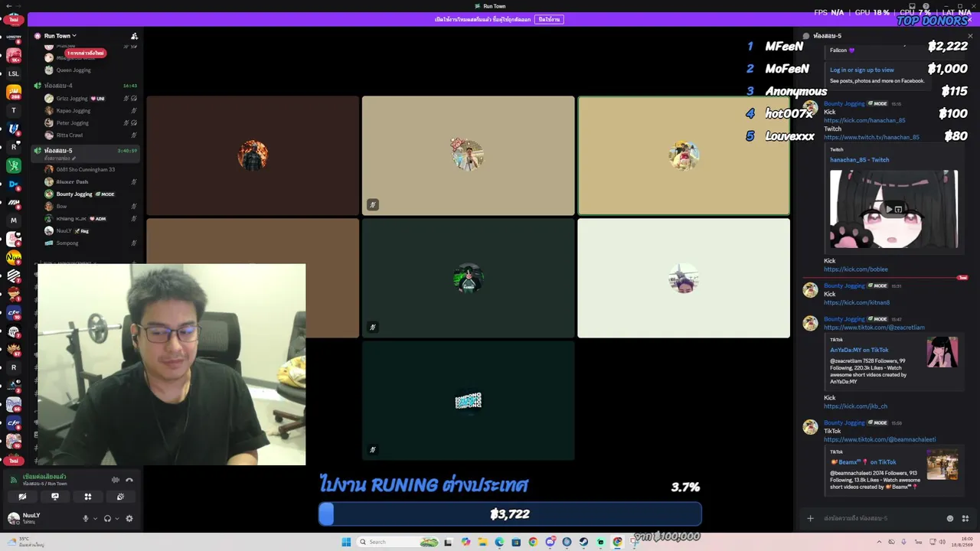Click user Queen Jogging in channel list

pos(73,70)
